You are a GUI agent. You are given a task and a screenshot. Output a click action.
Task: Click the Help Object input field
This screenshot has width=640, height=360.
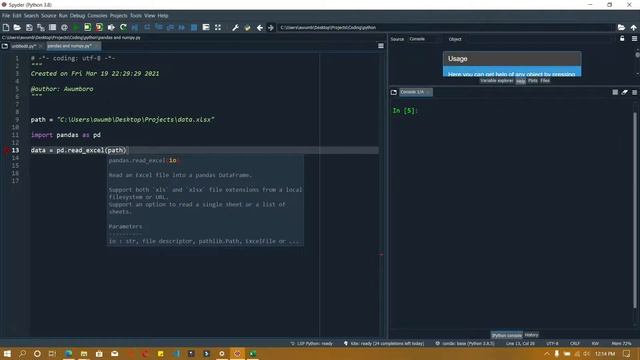pyautogui.click(x=539, y=39)
